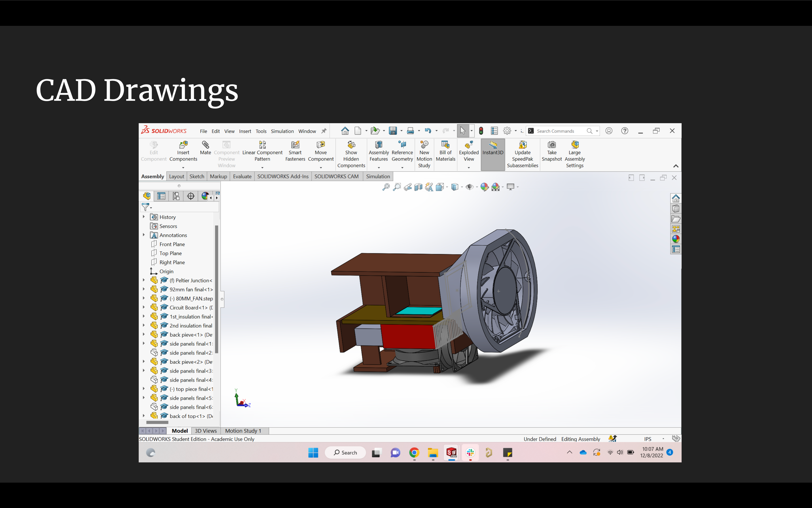The image size is (812, 508).
Task: Open the Motion Study 1 tab
Action: click(x=242, y=431)
